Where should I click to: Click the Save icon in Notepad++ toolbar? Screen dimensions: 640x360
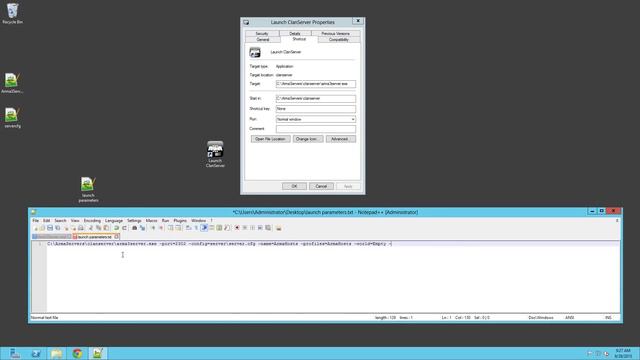tap(50, 228)
